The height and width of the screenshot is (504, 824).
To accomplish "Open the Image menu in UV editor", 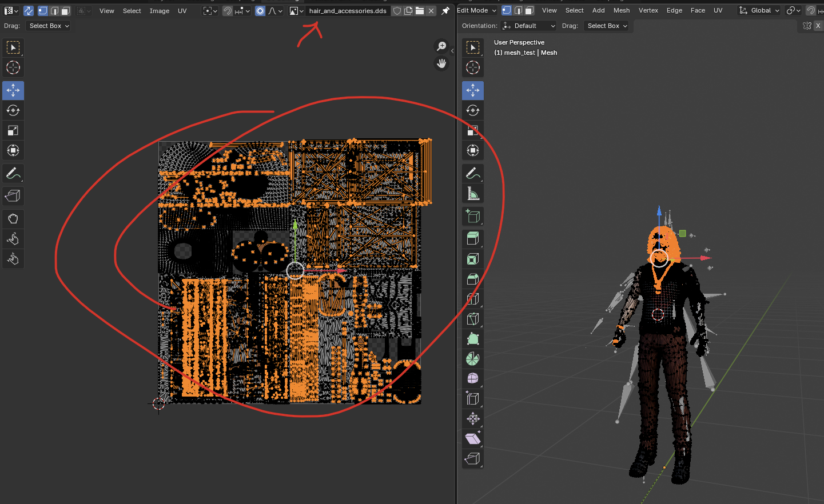I will (160, 11).
